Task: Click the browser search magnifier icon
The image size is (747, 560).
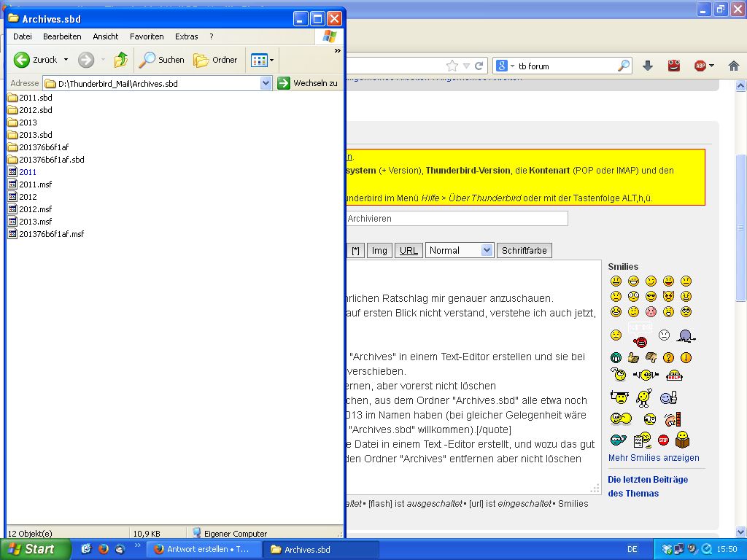Action: [623, 66]
